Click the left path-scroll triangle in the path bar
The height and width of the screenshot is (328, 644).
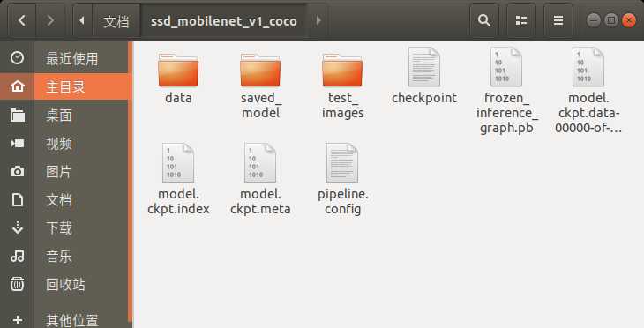pos(82,20)
